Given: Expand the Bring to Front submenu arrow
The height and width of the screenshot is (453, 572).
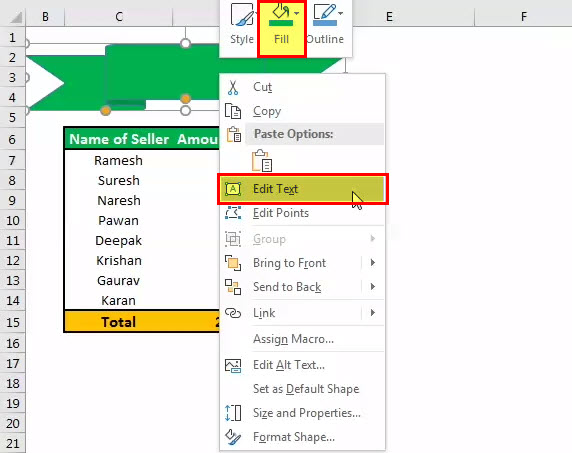Looking at the screenshot, I should point(373,263).
